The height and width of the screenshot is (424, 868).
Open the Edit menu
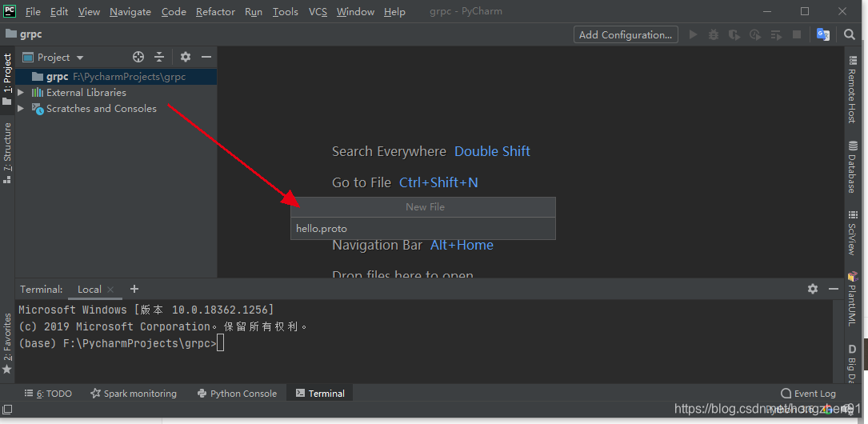(58, 12)
